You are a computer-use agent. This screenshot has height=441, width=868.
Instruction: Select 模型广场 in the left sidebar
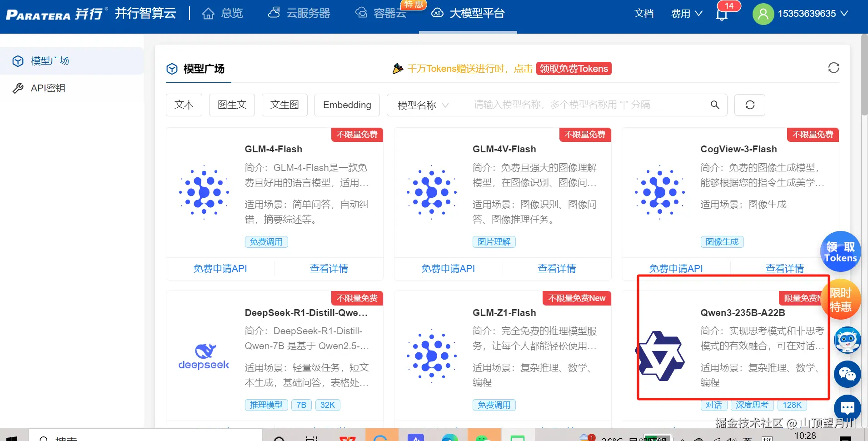pos(72,61)
